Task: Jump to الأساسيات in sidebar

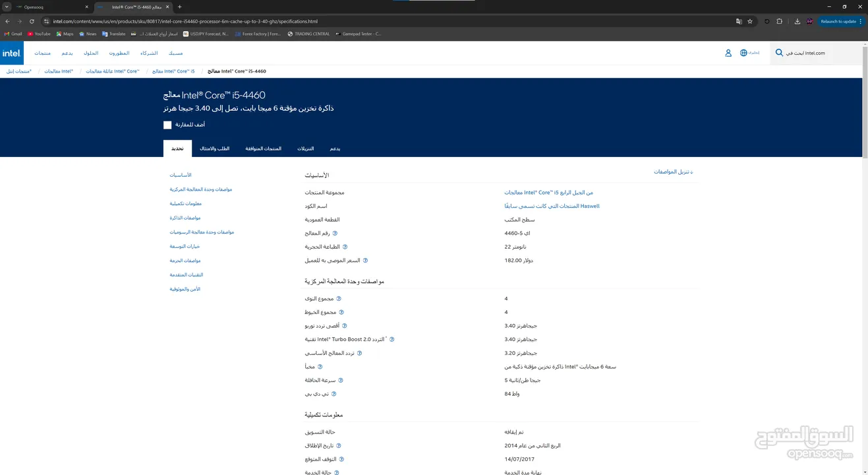Action: [181, 175]
